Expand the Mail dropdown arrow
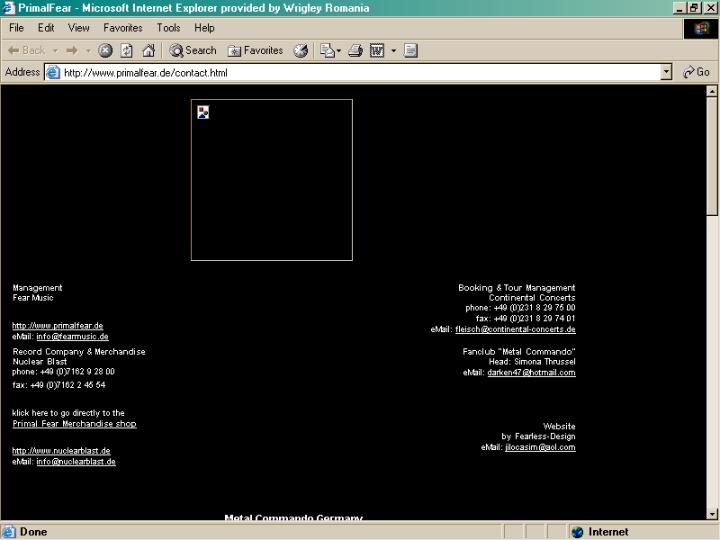The height and width of the screenshot is (540, 720). point(339,51)
